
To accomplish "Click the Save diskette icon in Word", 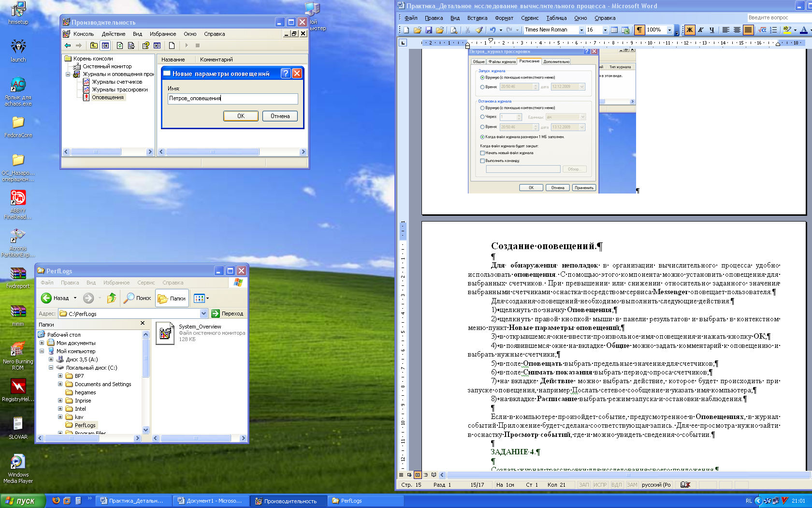I will pyautogui.click(x=429, y=30).
